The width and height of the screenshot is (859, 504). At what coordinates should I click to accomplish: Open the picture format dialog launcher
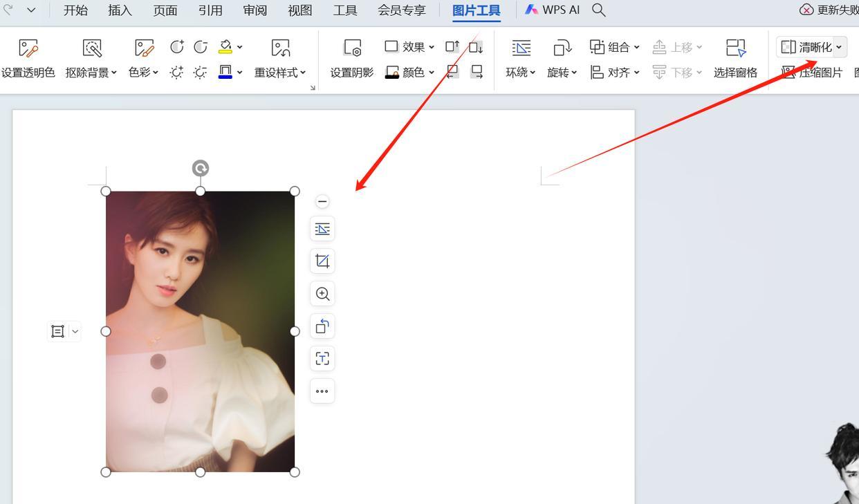coord(313,88)
